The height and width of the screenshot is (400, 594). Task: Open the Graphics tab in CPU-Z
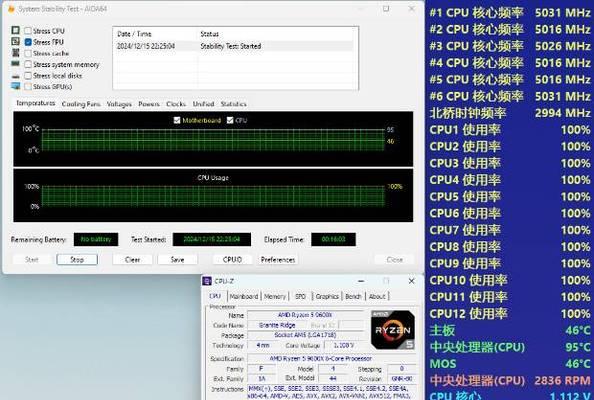click(327, 296)
